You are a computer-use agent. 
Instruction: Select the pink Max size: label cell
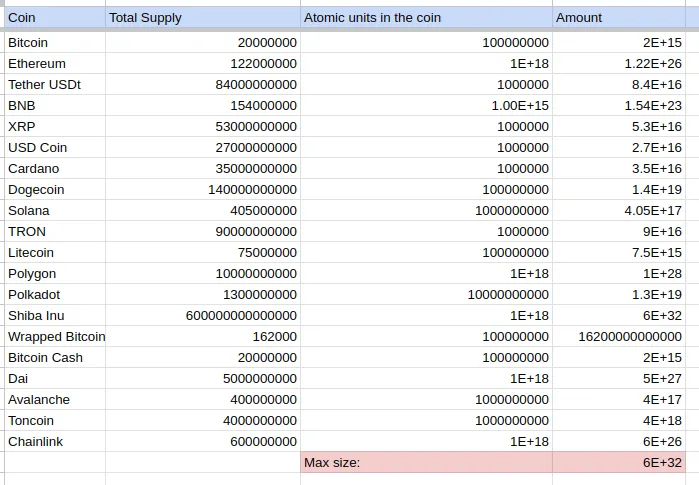426,463
